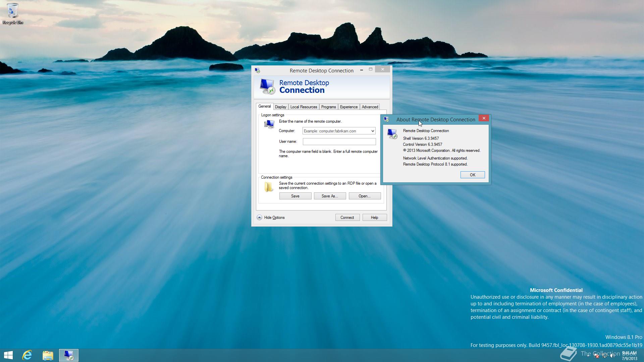Open File Explorer from the taskbar

[48, 355]
